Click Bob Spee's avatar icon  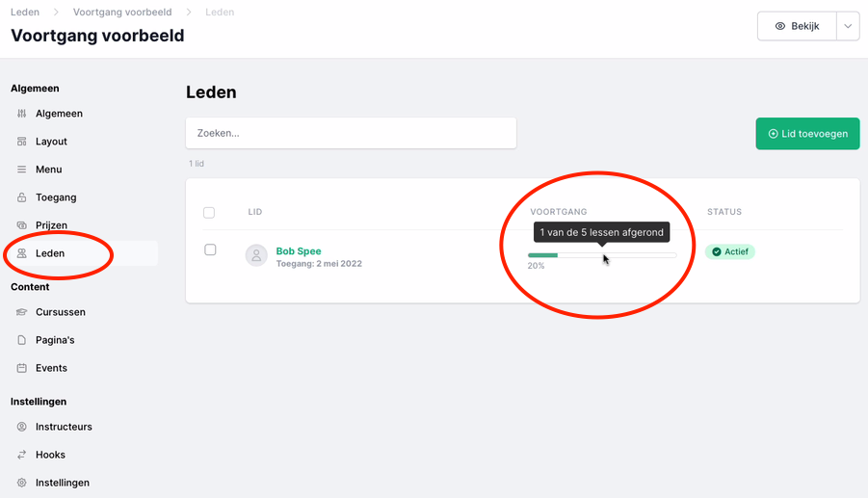[256, 255]
